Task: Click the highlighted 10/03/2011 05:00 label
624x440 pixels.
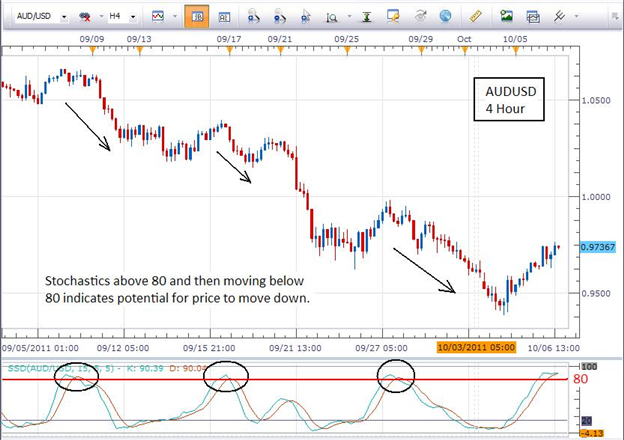Action: [476, 347]
